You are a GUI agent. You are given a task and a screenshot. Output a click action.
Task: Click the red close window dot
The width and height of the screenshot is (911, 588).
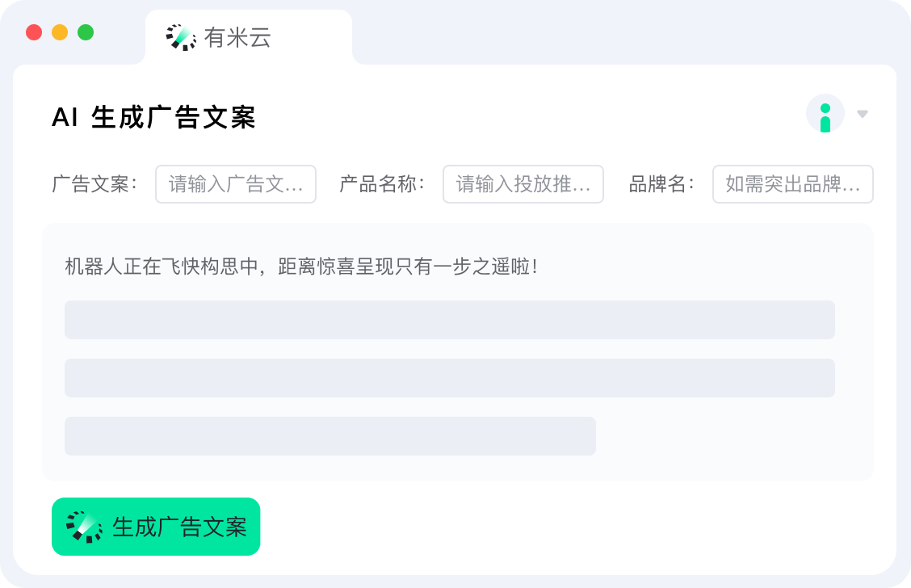[34, 32]
